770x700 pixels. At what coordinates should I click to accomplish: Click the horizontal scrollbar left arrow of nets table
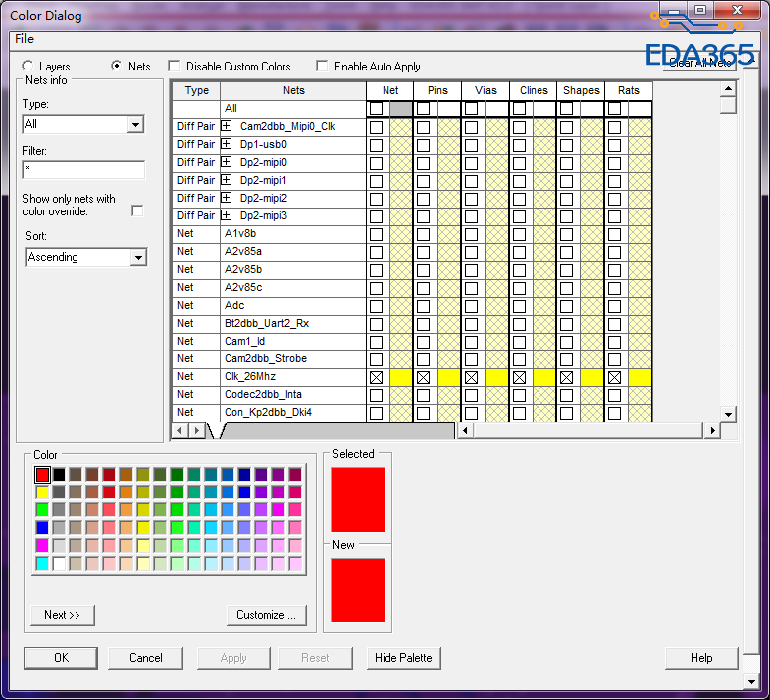pos(465,431)
